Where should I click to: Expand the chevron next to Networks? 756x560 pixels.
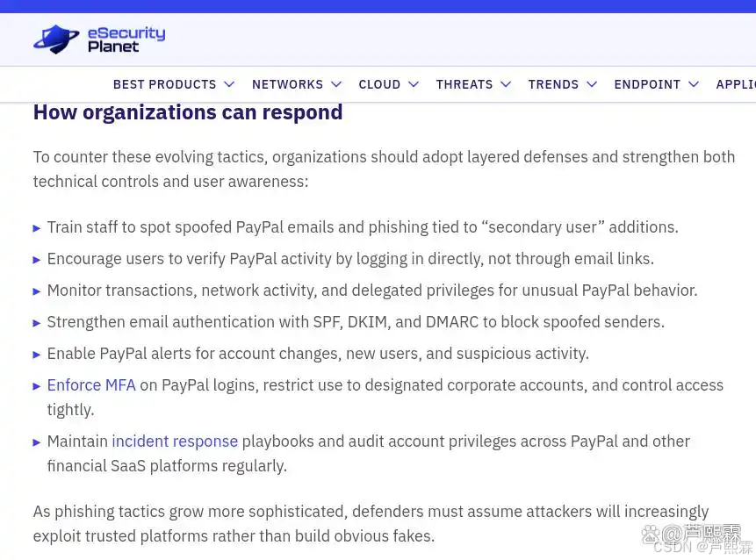[336, 84]
